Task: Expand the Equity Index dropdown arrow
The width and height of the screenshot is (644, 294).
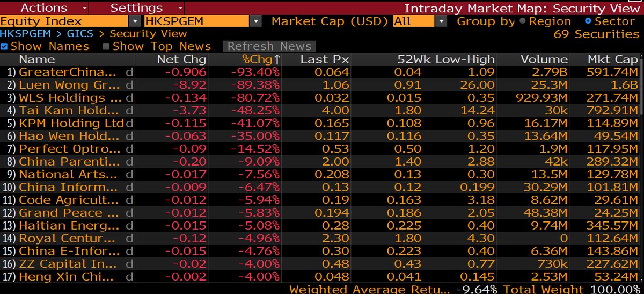Action: (x=135, y=21)
